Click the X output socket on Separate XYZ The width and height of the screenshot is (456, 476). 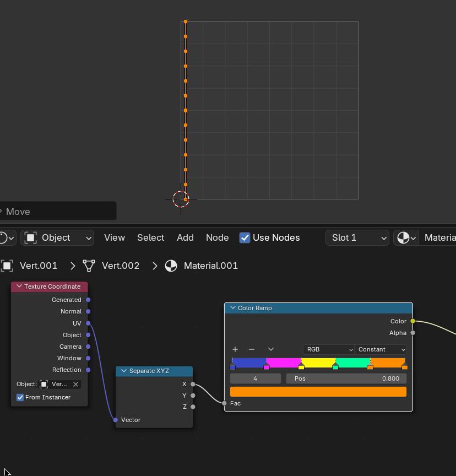(x=193, y=384)
